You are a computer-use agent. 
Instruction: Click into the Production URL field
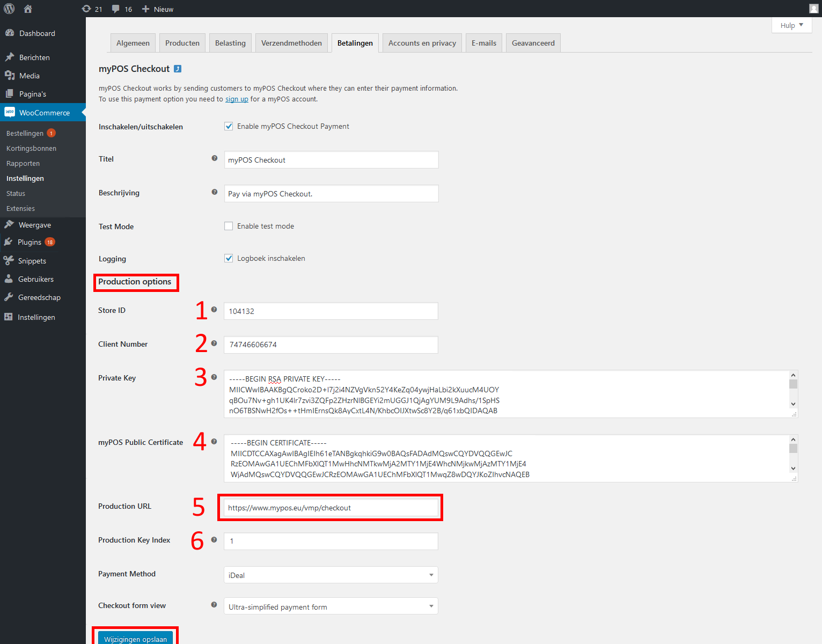pyautogui.click(x=331, y=508)
